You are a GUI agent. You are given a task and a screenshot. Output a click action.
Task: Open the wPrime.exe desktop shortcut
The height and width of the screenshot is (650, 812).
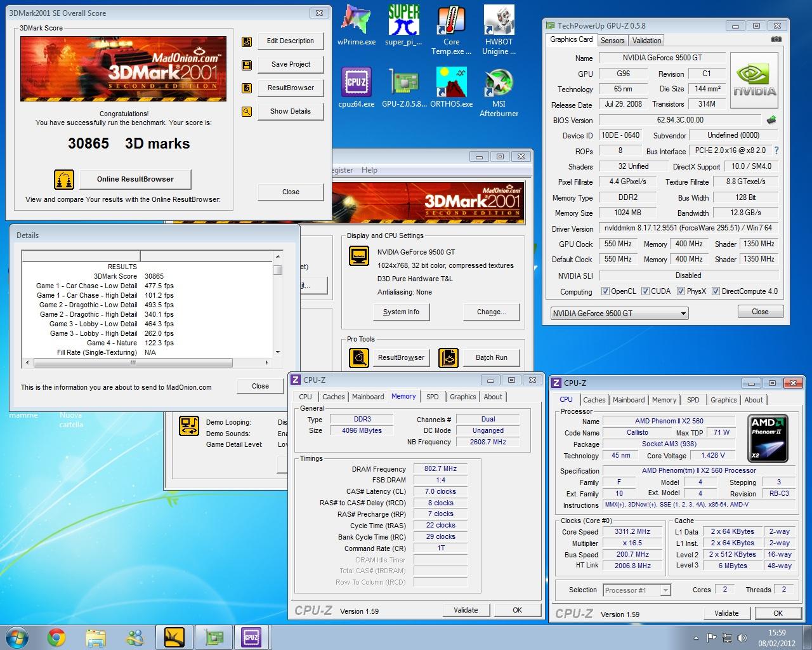click(356, 24)
